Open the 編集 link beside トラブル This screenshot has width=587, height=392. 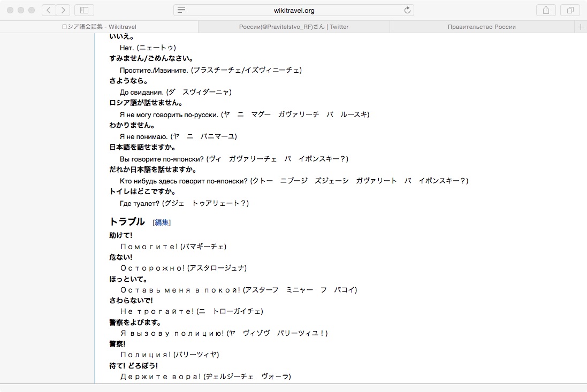[162, 222]
